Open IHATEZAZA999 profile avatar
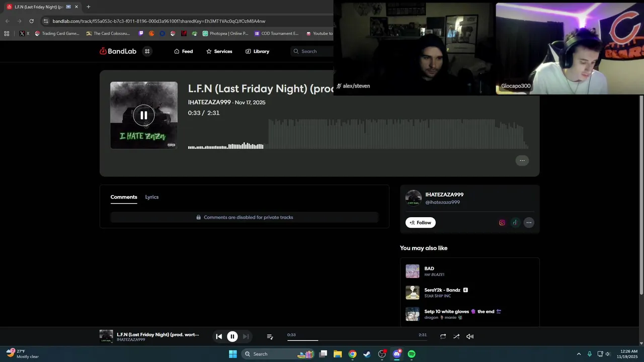This screenshot has height=362, width=644. (414, 198)
